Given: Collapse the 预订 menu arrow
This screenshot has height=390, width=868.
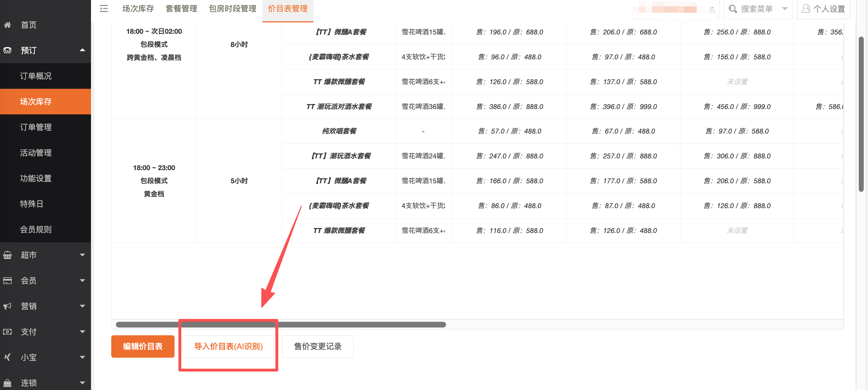Looking at the screenshot, I should click(x=82, y=50).
